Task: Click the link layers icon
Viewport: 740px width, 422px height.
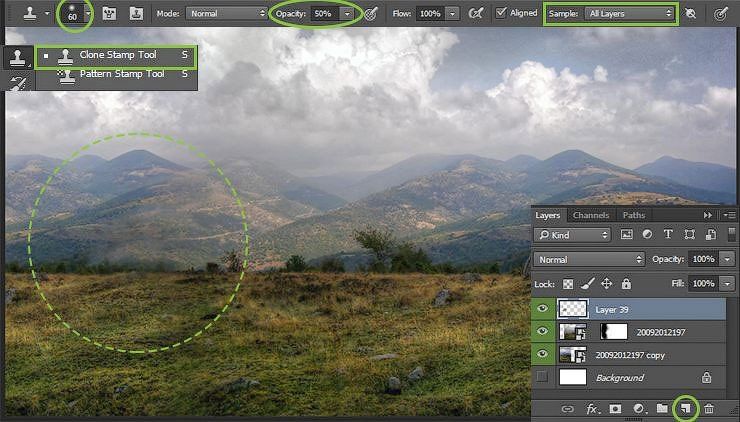Action: point(568,409)
